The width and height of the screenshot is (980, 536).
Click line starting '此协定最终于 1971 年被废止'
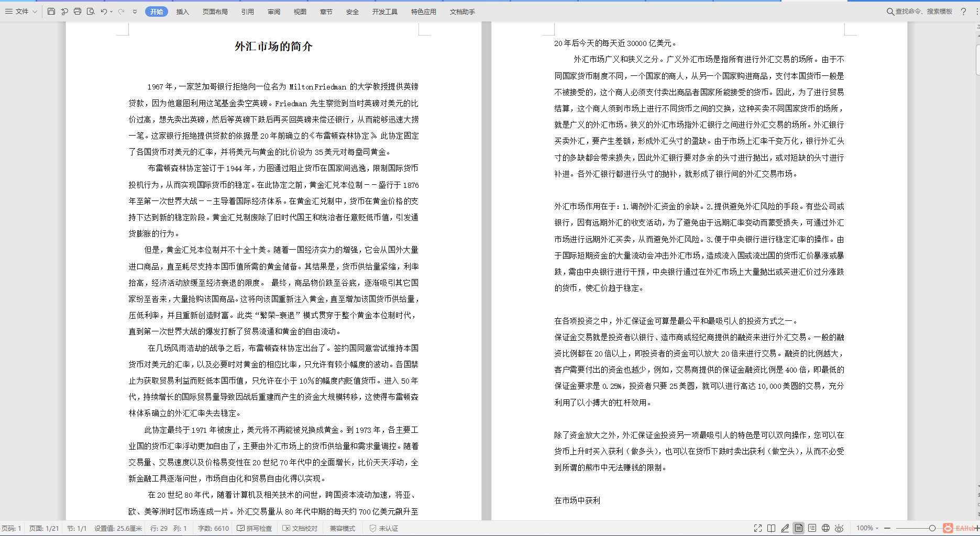[x=281, y=430]
